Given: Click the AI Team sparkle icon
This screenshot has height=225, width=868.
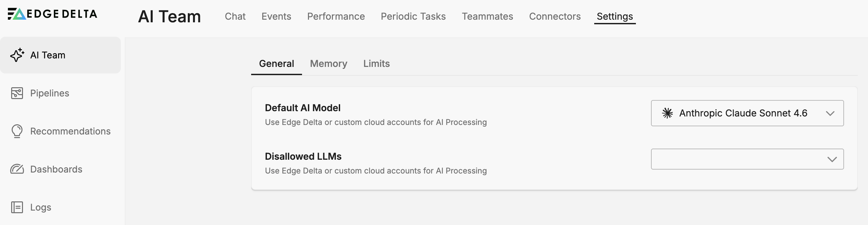Looking at the screenshot, I should click(17, 55).
